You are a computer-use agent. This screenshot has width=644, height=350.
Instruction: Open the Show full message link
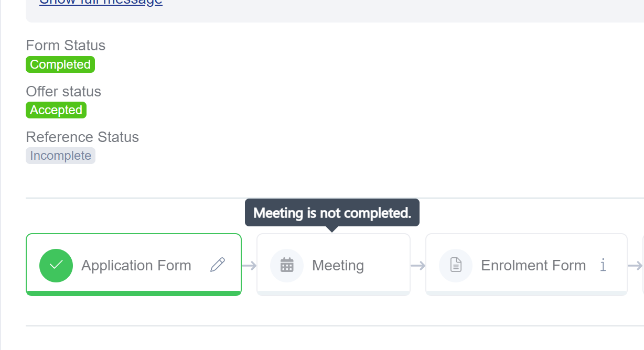coord(101,3)
